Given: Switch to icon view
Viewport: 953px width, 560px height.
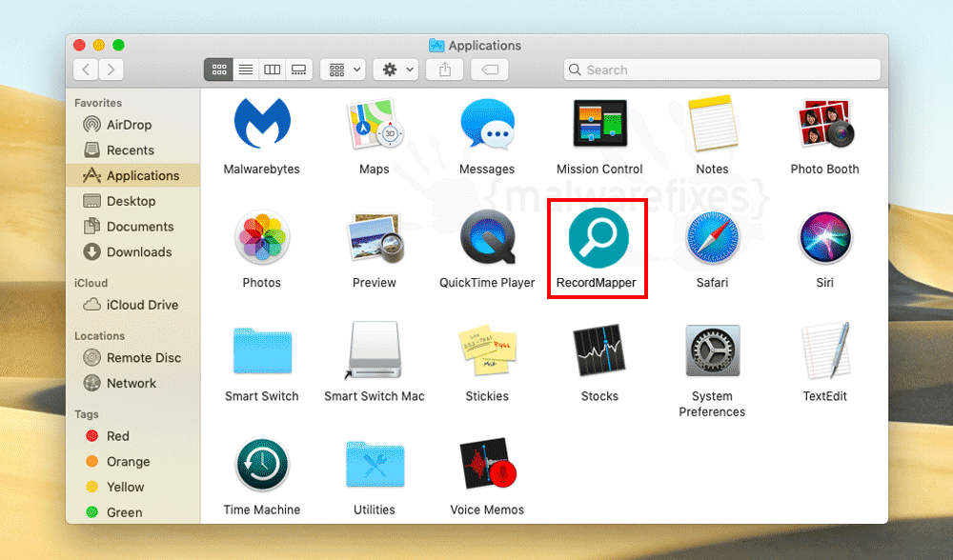Looking at the screenshot, I should coord(219,70).
